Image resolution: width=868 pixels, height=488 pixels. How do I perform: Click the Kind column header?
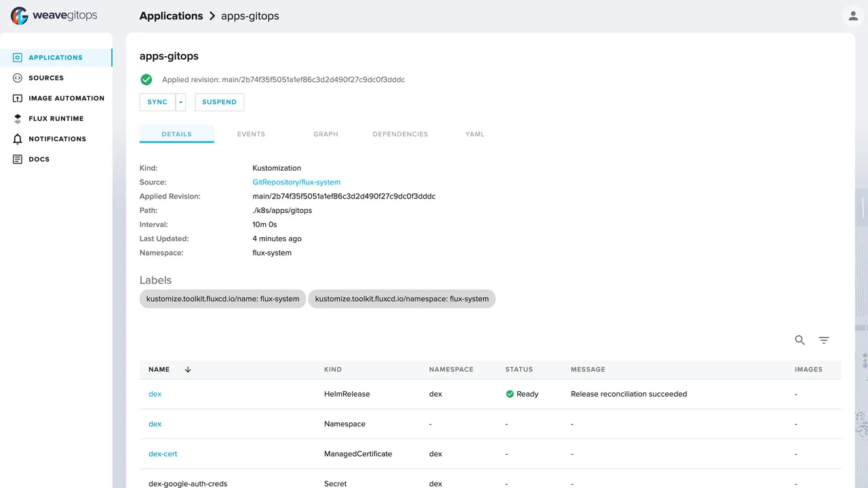(x=333, y=369)
